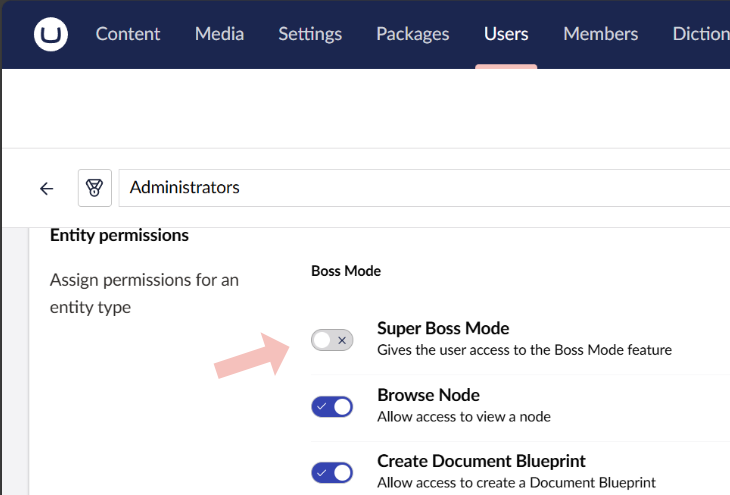Click the Super Boss Mode label
The image size is (730, 495).
(443, 328)
